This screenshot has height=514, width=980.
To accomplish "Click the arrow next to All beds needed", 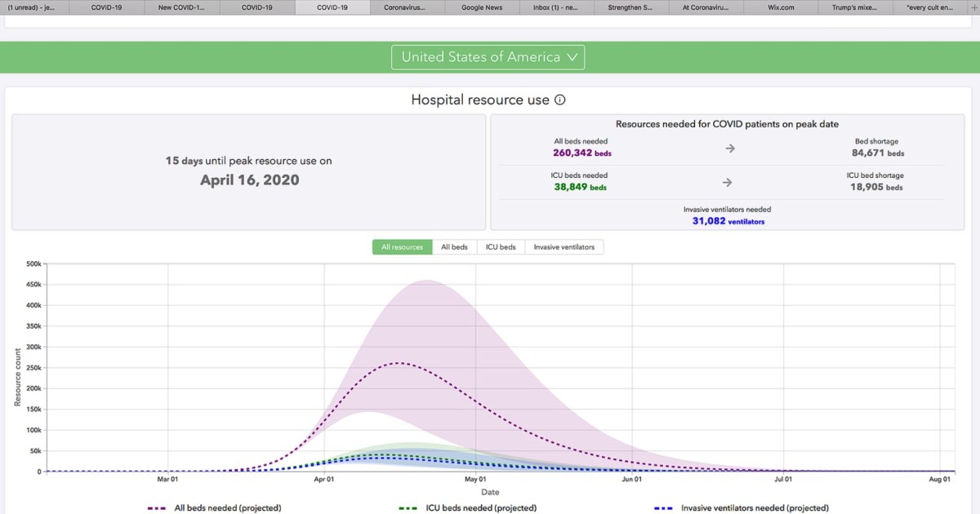I will [x=729, y=148].
